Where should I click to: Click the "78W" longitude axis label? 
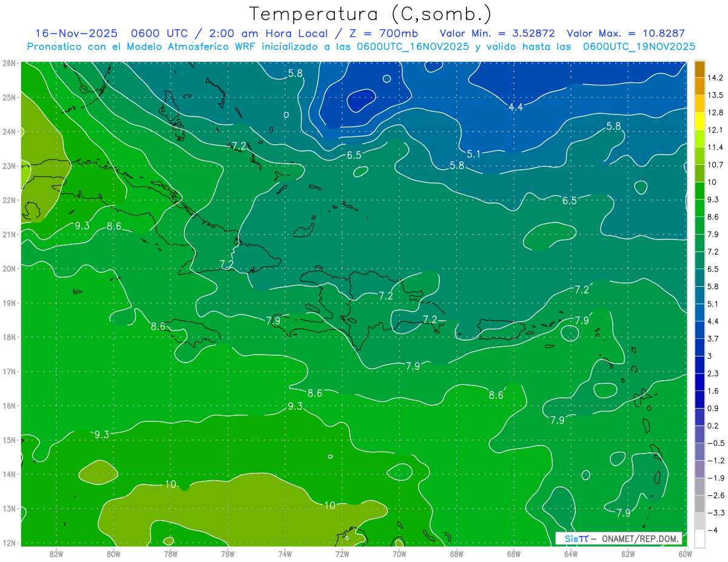(170, 554)
